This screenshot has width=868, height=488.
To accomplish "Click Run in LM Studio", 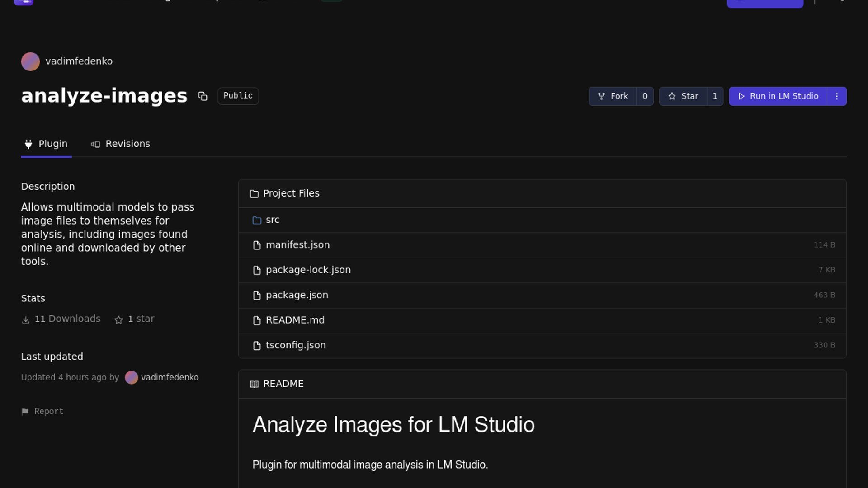I will pos(778,96).
